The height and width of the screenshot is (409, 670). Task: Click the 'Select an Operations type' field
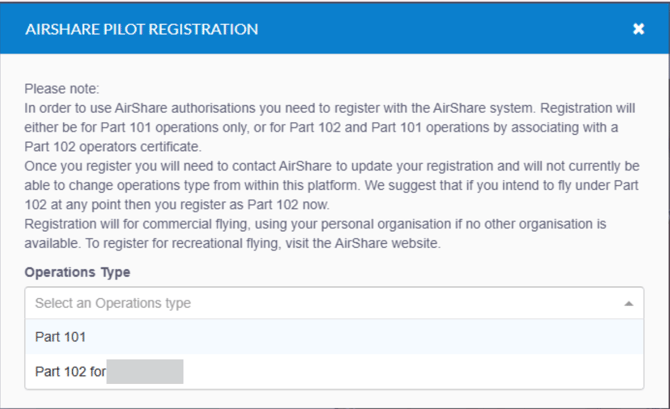(x=300, y=303)
